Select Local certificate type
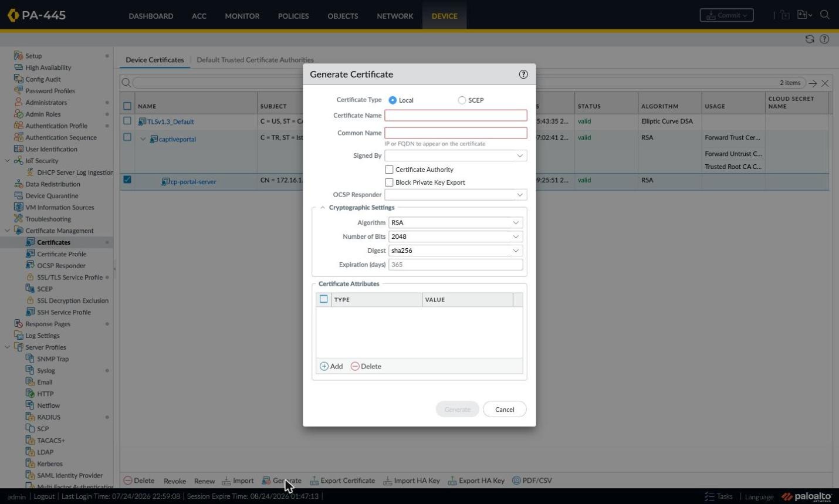The width and height of the screenshot is (839, 504). 393,100
